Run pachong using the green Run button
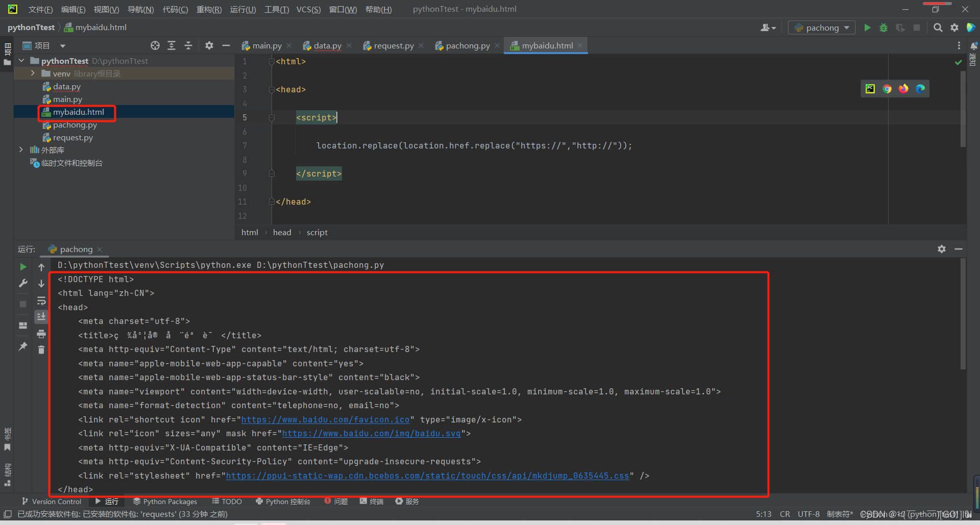Screen dimensions: 980x525 [867, 28]
